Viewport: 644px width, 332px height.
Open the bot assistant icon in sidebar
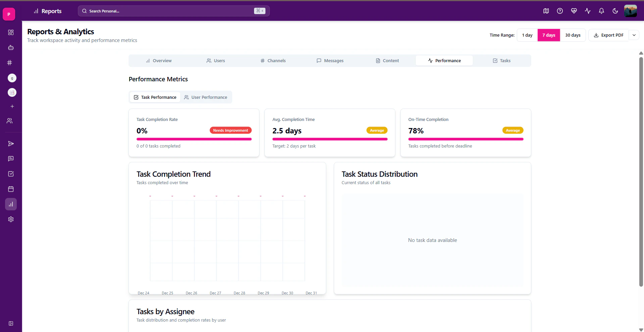point(11,47)
